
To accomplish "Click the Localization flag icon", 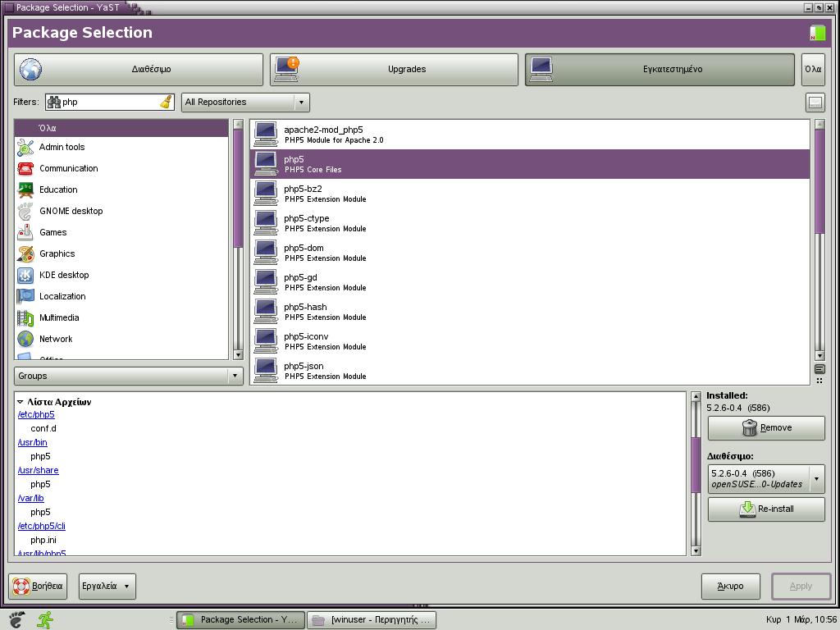I will 25,296.
